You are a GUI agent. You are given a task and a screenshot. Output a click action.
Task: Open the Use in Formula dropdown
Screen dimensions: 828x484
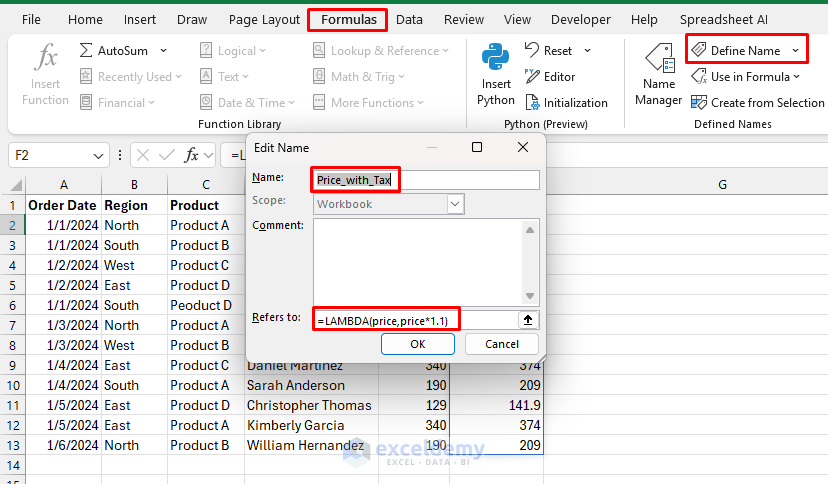(796, 77)
